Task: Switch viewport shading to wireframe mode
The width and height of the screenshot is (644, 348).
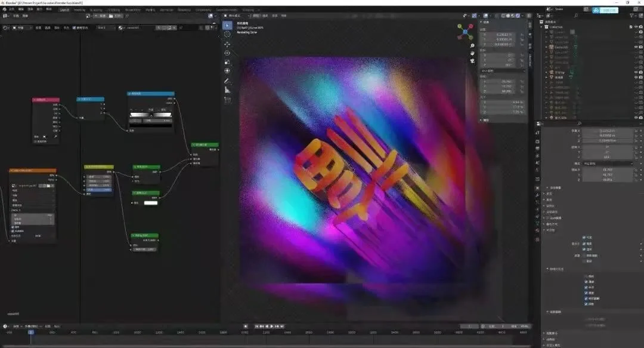Action: 503,16
